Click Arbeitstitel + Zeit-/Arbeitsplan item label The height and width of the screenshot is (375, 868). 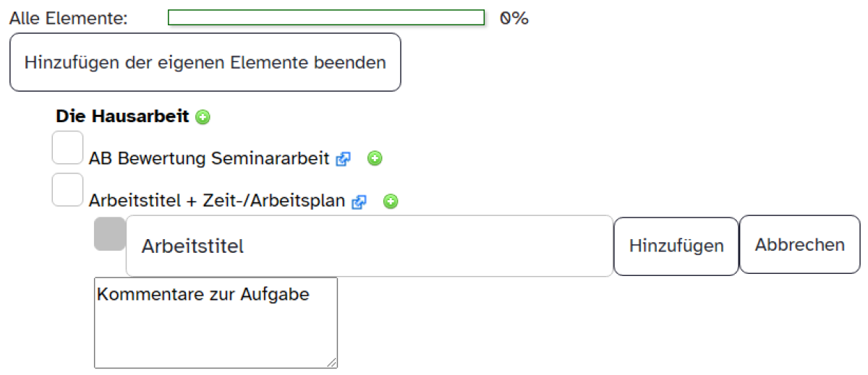(x=216, y=201)
